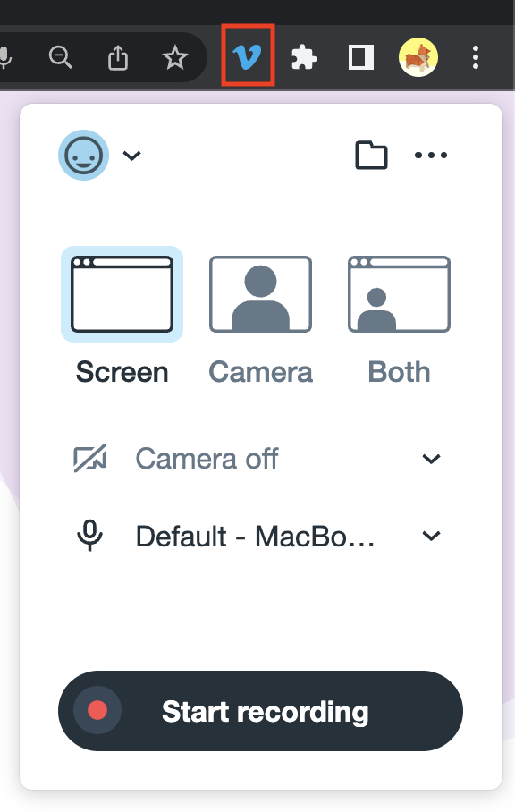Click the share page icon
This screenshot has width=515, height=812.
coord(118,57)
